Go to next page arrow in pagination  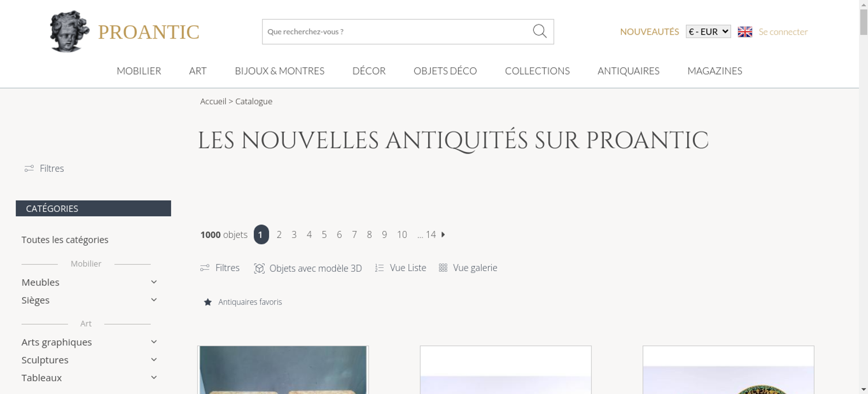pyautogui.click(x=443, y=234)
